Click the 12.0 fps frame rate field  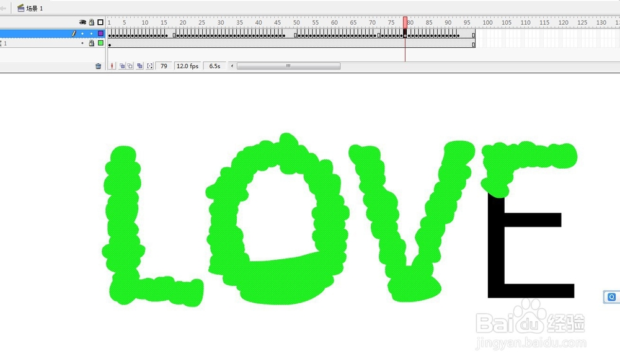pyautogui.click(x=187, y=66)
